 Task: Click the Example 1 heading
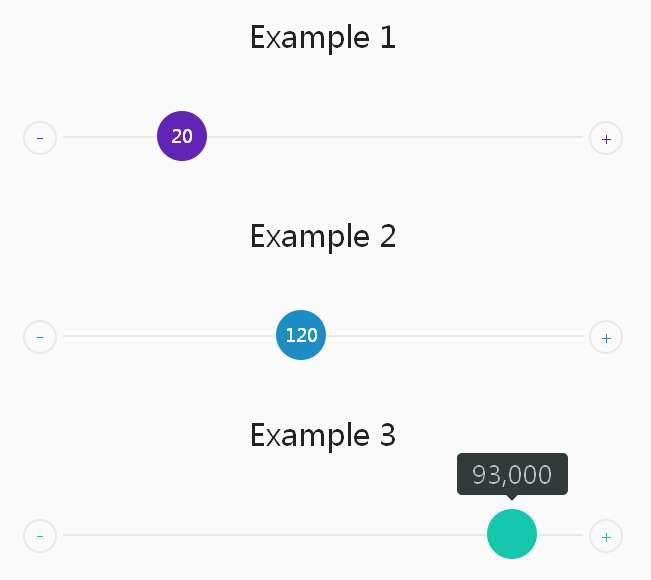pos(323,38)
